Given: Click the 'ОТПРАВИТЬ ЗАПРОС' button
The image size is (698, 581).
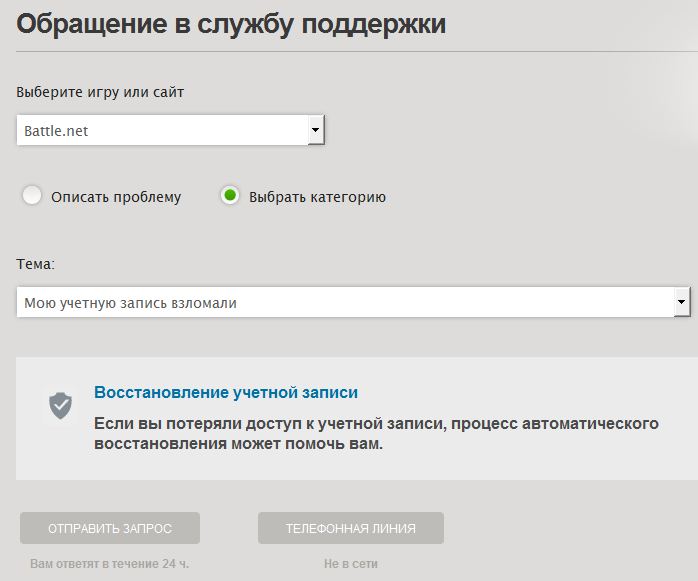Looking at the screenshot, I should point(110,528).
